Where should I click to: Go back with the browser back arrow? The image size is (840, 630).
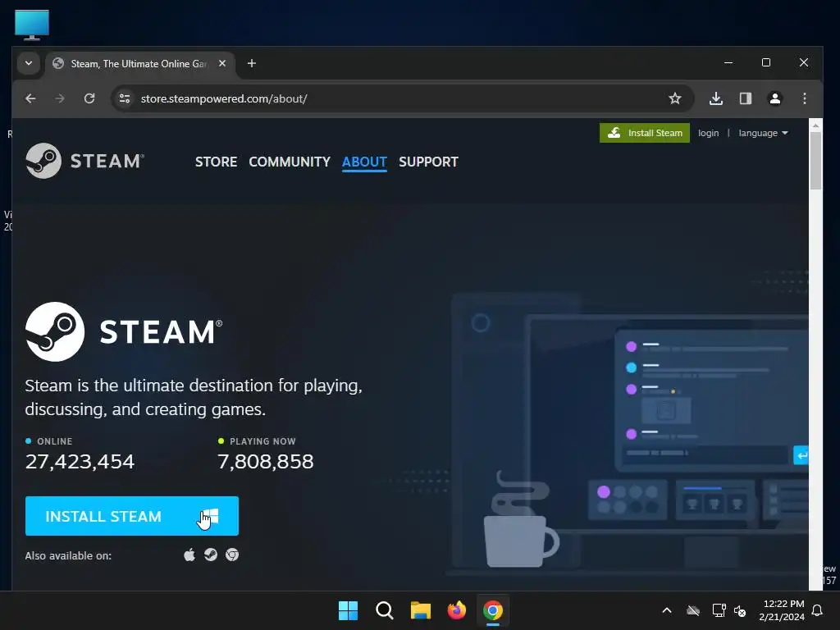(x=30, y=98)
